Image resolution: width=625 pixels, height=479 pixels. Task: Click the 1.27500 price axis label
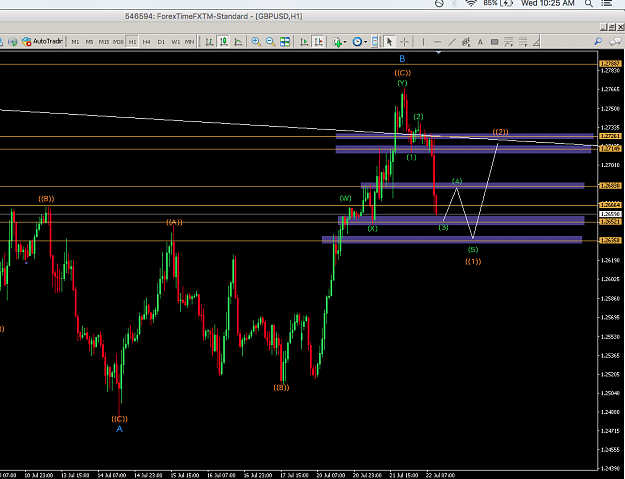pyautogui.click(x=610, y=108)
